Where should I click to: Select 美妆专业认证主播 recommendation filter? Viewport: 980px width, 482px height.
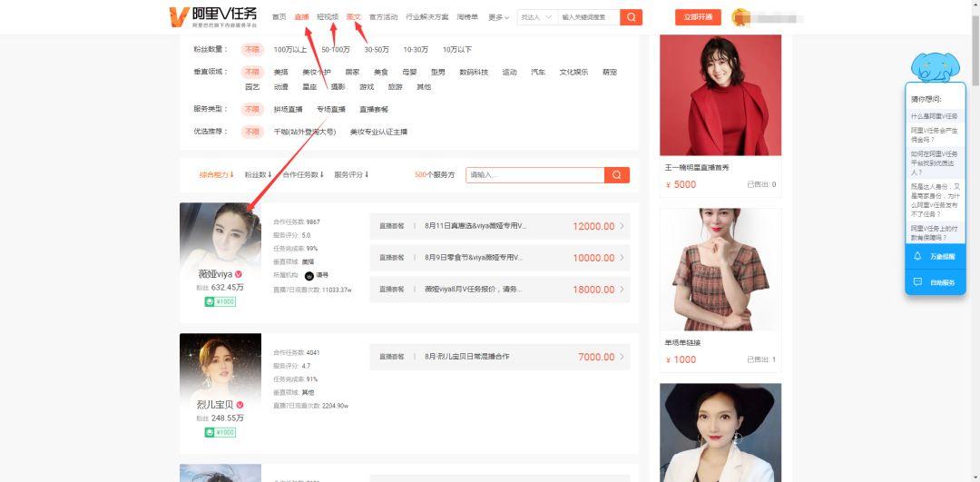pos(378,132)
